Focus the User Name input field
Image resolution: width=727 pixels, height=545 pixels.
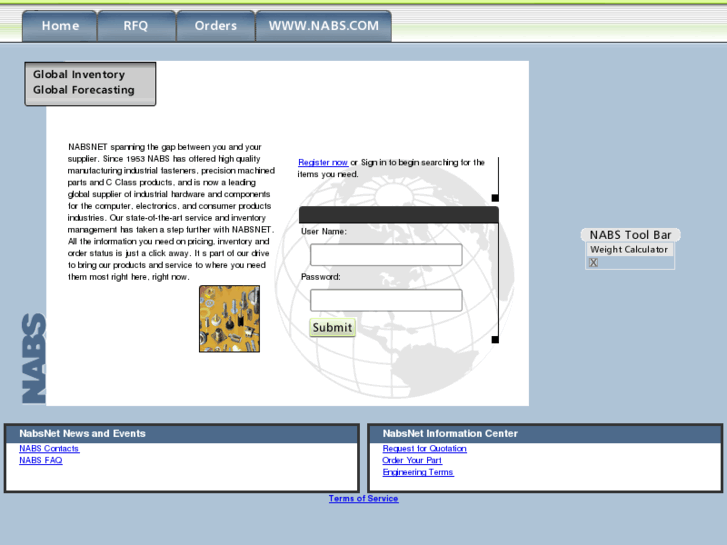point(386,255)
